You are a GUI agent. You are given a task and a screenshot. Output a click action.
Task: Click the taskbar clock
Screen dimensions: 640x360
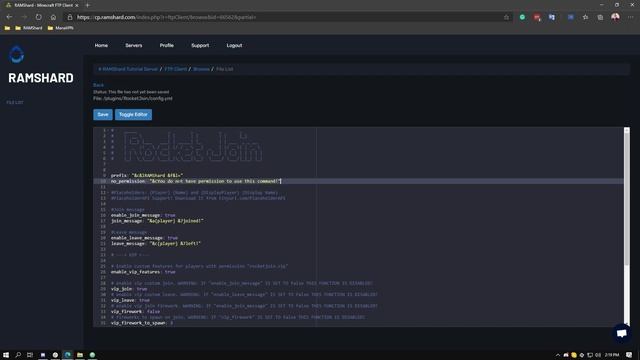coord(611,355)
